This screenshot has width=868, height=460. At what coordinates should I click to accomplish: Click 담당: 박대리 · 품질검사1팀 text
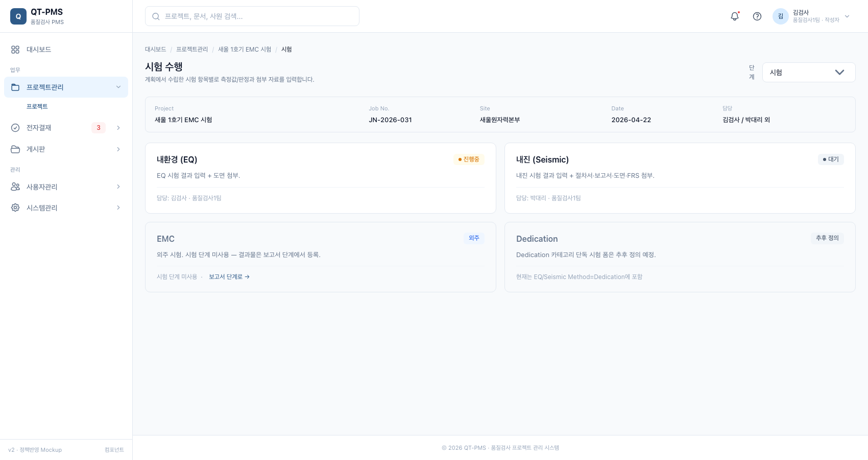point(548,198)
